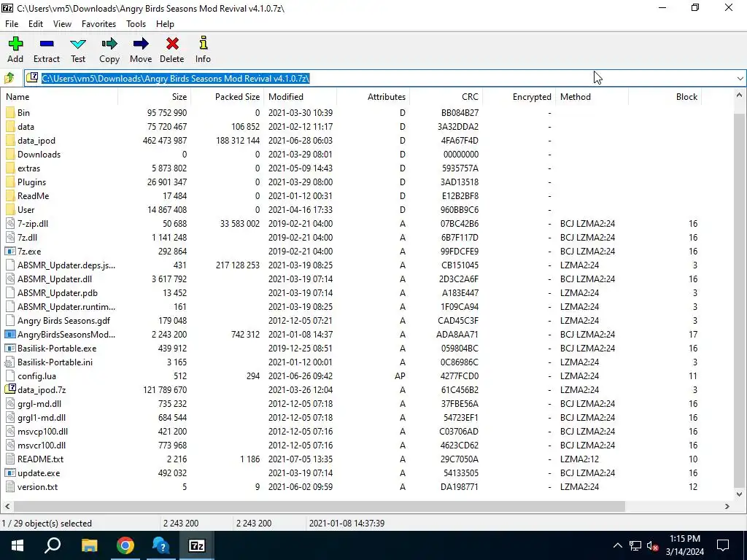This screenshot has width=747, height=560.
Task: Sort by the Packed Size column header
Action: [228, 97]
